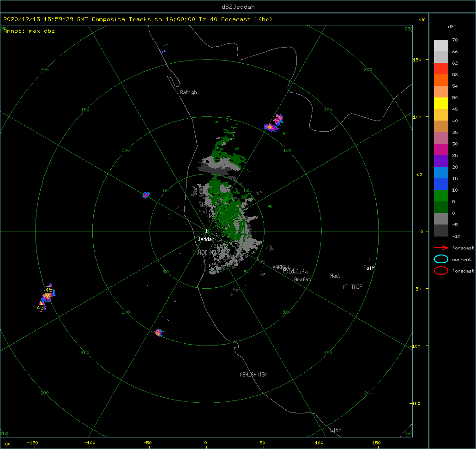Click the Taif label in white

pyautogui.click(x=369, y=268)
